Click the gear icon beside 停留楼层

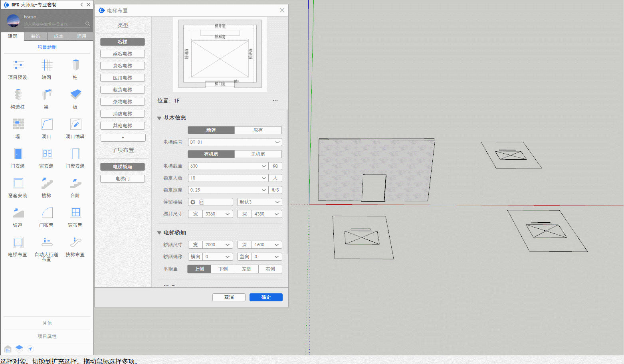193,202
